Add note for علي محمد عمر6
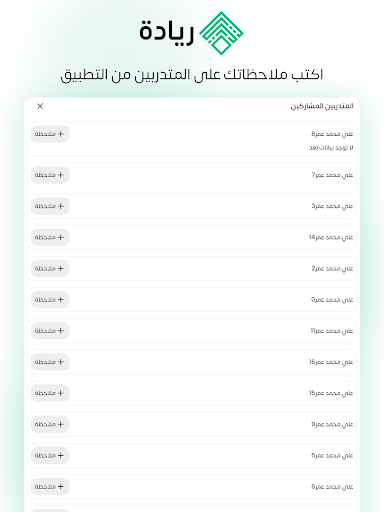384x512 pixels. 50,486
